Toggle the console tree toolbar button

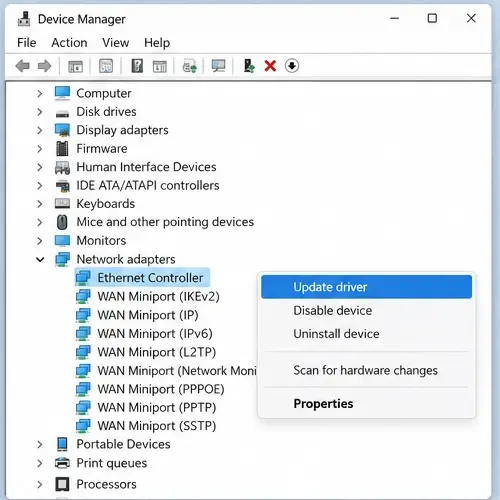(75, 66)
